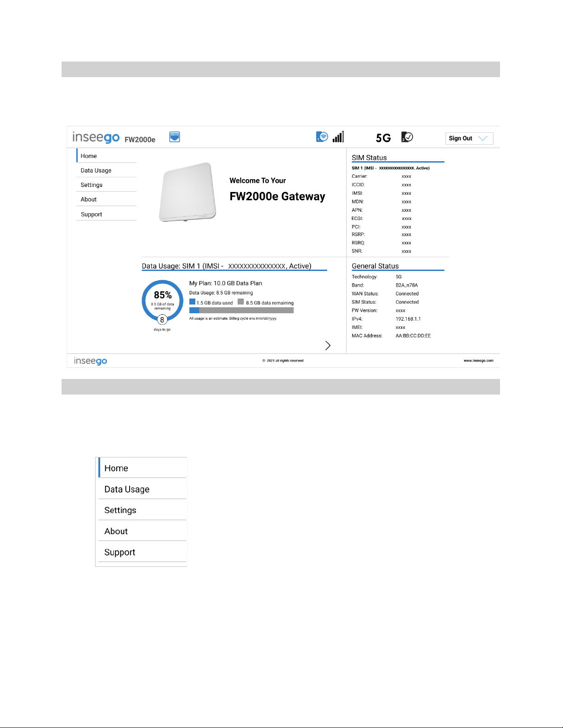Open Settings in the web UI sidebar
The image size is (563, 728).
coord(107,185)
